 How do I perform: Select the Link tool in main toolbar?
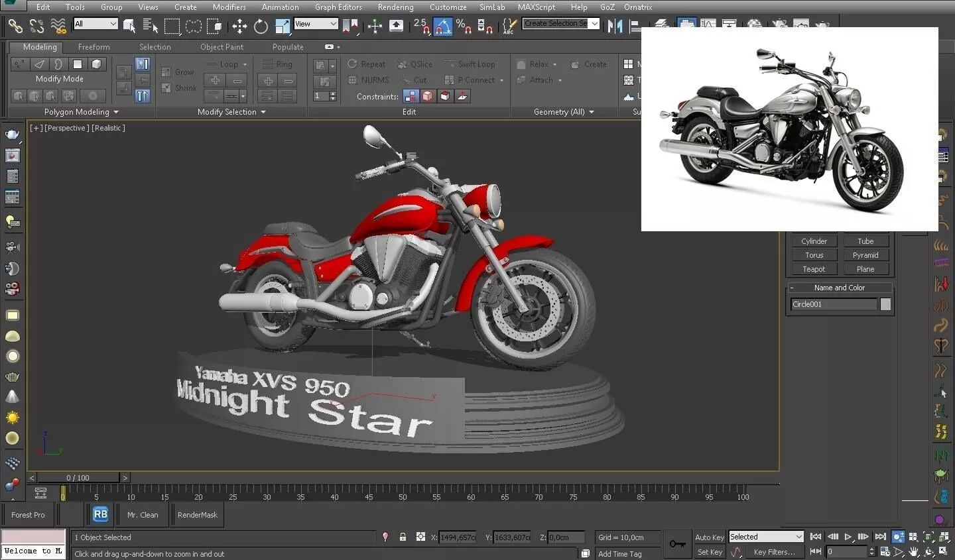click(15, 26)
